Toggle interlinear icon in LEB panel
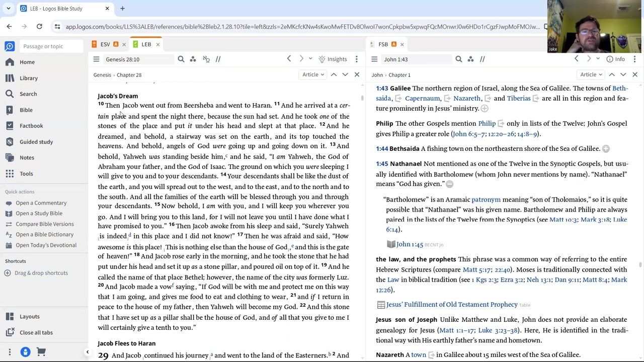This screenshot has height=362, width=644. tap(206, 59)
